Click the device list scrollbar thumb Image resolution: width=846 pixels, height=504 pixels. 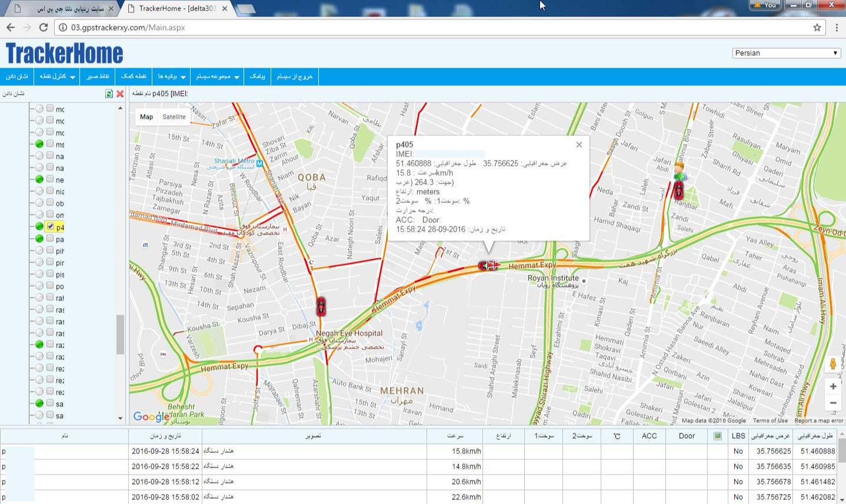(x=121, y=335)
